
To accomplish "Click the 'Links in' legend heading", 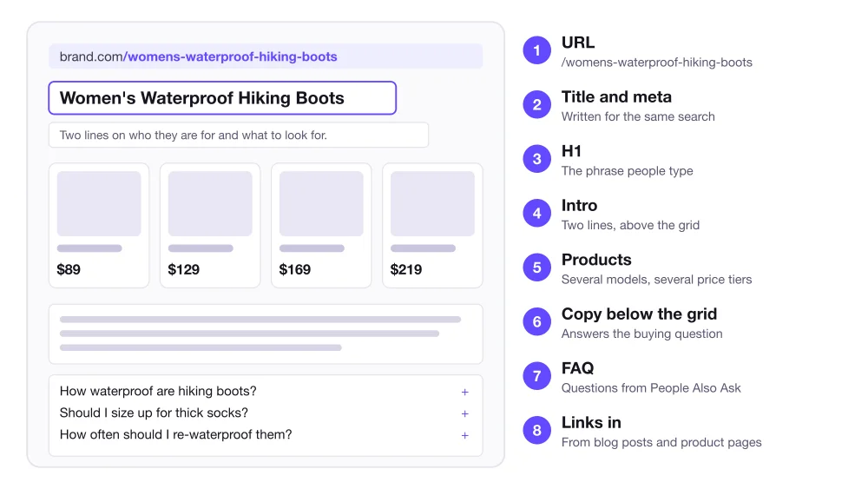I will (591, 422).
